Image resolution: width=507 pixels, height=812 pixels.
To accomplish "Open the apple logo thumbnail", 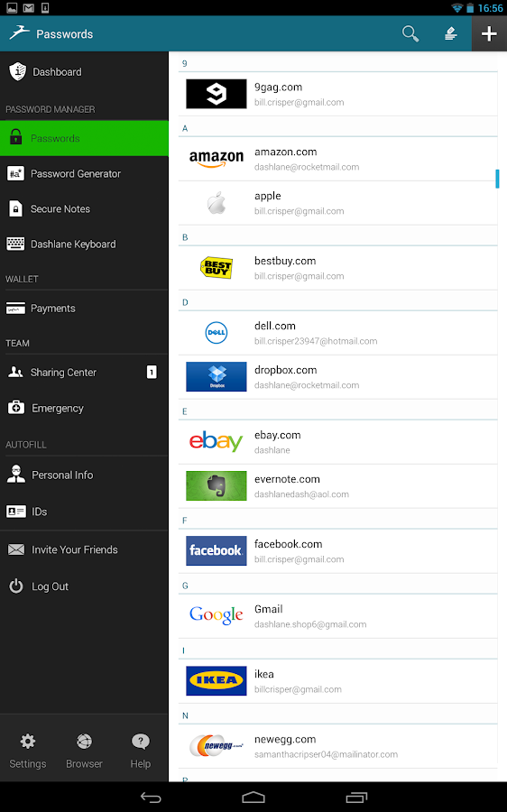I will (x=216, y=202).
